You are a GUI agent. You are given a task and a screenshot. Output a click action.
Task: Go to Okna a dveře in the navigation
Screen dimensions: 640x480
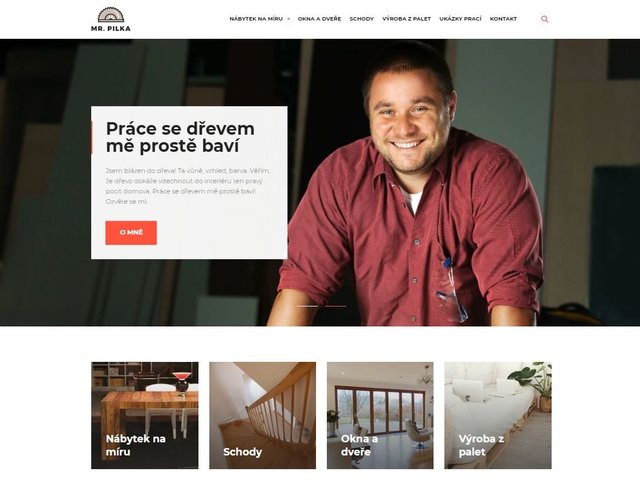(x=319, y=19)
